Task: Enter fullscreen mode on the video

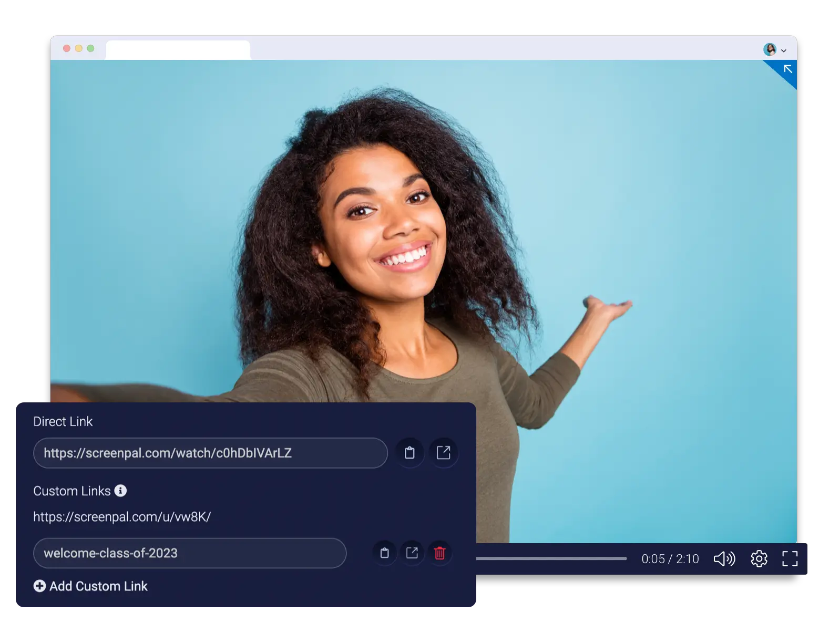Action: point(789,558)
